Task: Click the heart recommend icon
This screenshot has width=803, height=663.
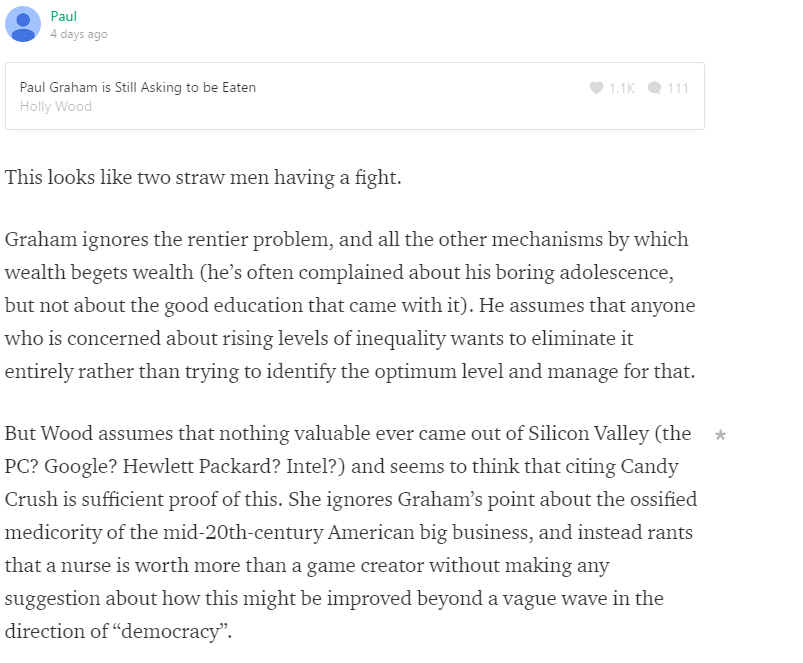Action: [x=596, y=88]
